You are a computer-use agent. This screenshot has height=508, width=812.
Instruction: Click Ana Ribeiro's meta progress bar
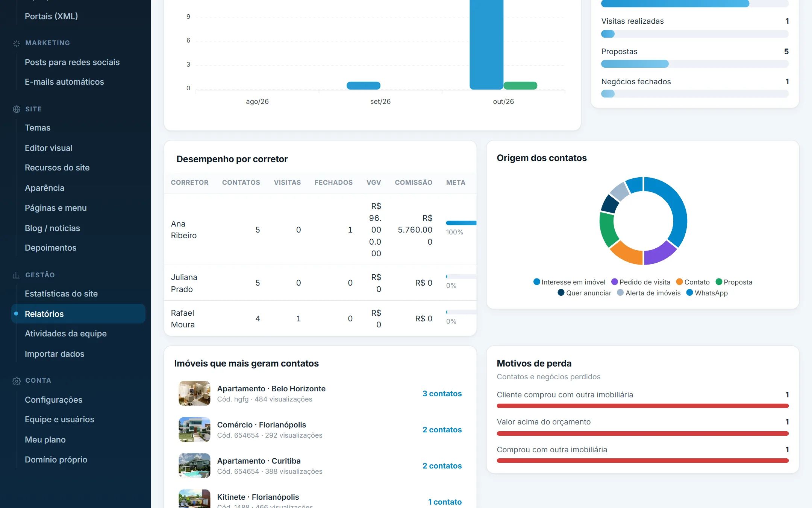461,223
